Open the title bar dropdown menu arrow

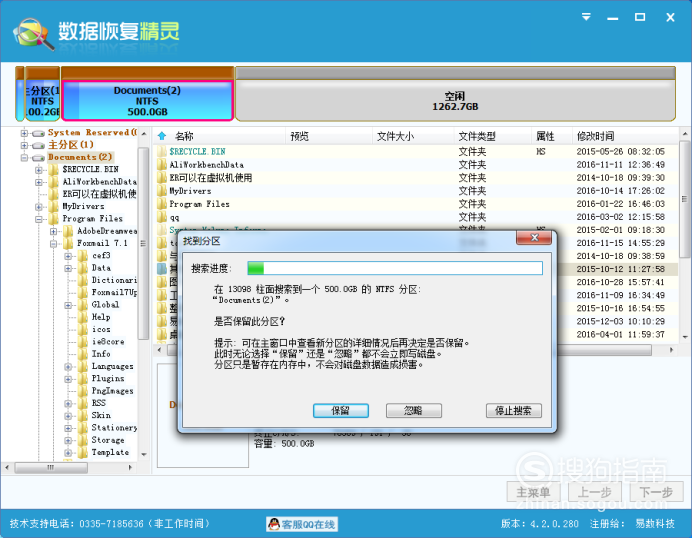coord(586,17)
